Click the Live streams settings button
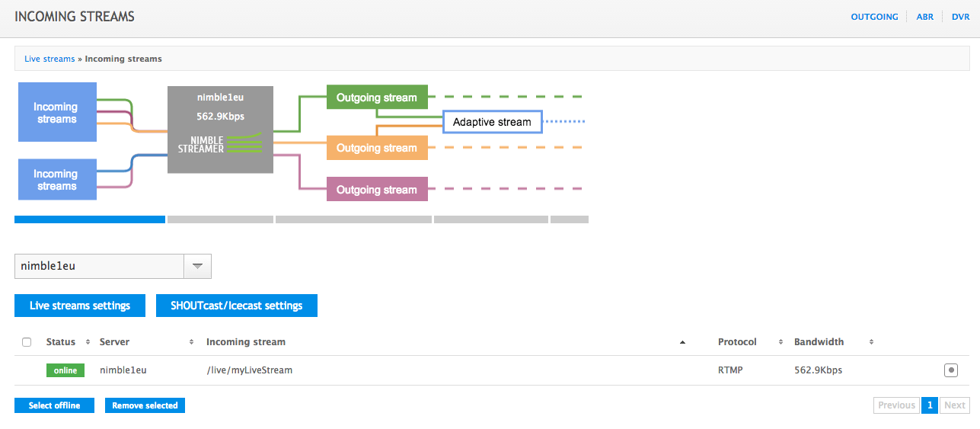The height and width of the screenshot is (429, 980). point(80,306)
